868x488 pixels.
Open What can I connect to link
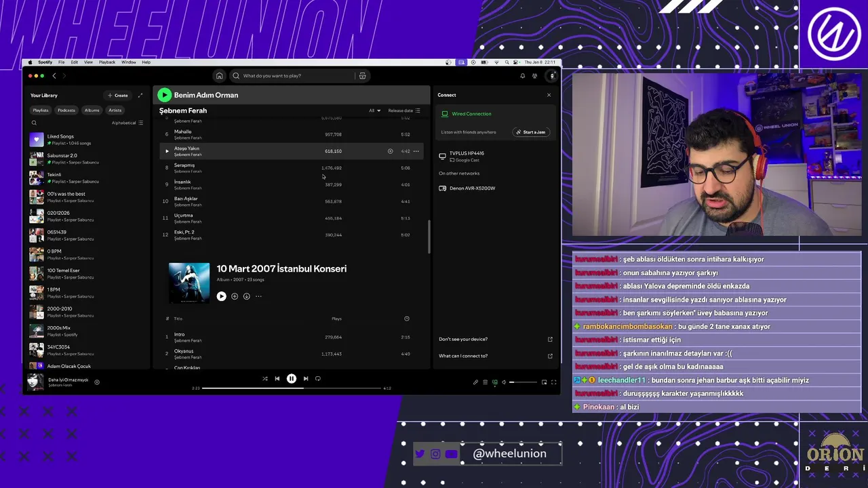[x=494, y=356]
